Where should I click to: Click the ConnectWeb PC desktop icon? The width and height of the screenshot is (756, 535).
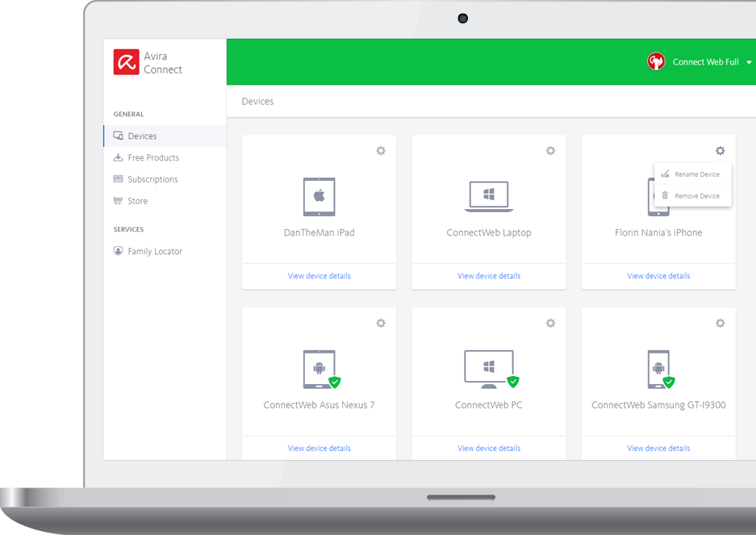(489, 370)
